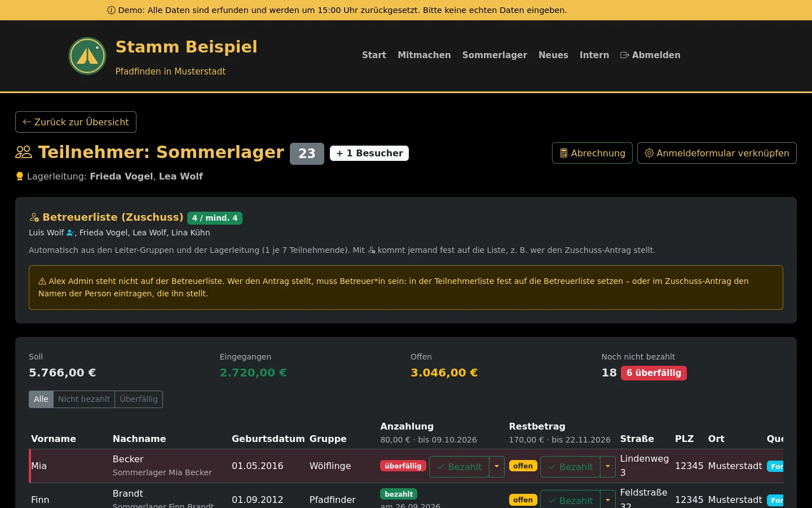Open the Sommerlager menu item

point(495,55)
